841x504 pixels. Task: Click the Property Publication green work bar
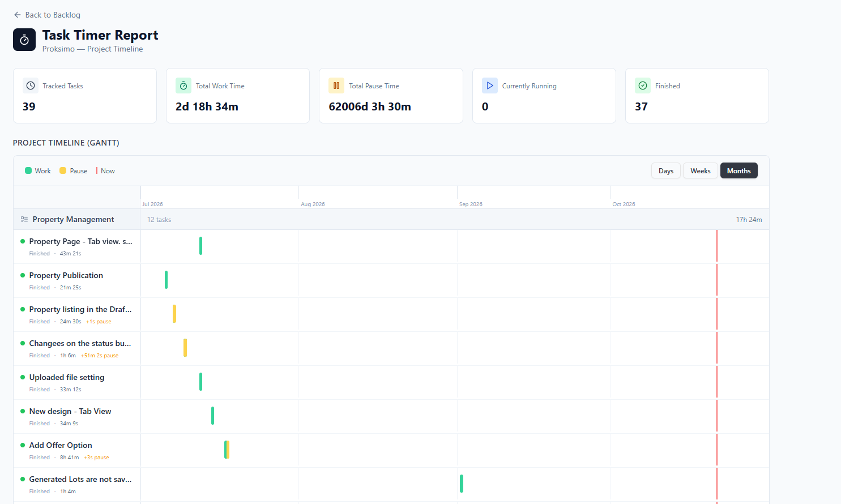[x=166, y=280]
